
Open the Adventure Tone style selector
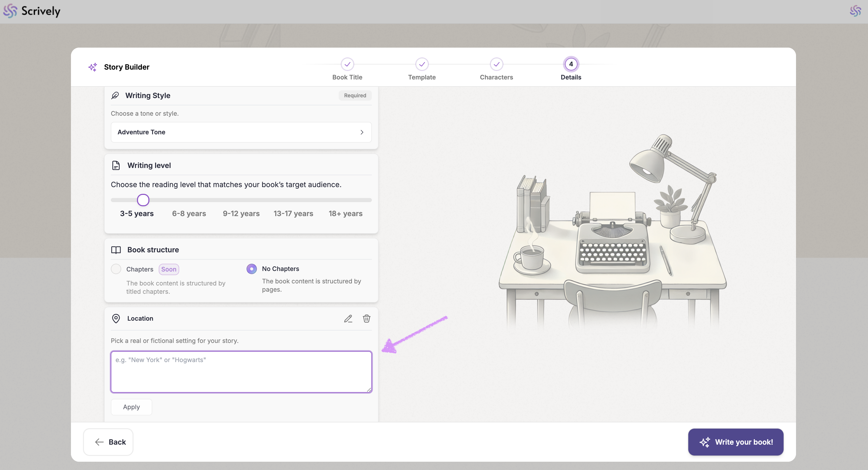point(241,132)
